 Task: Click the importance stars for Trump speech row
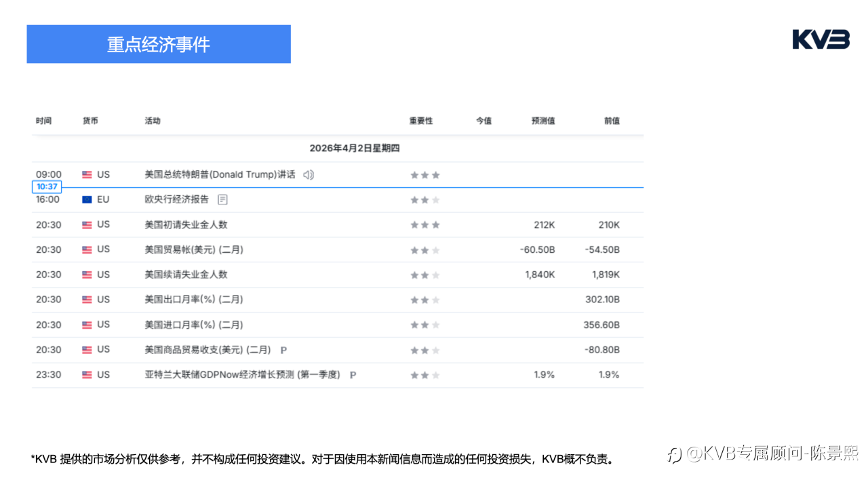(x=425, y=175)
